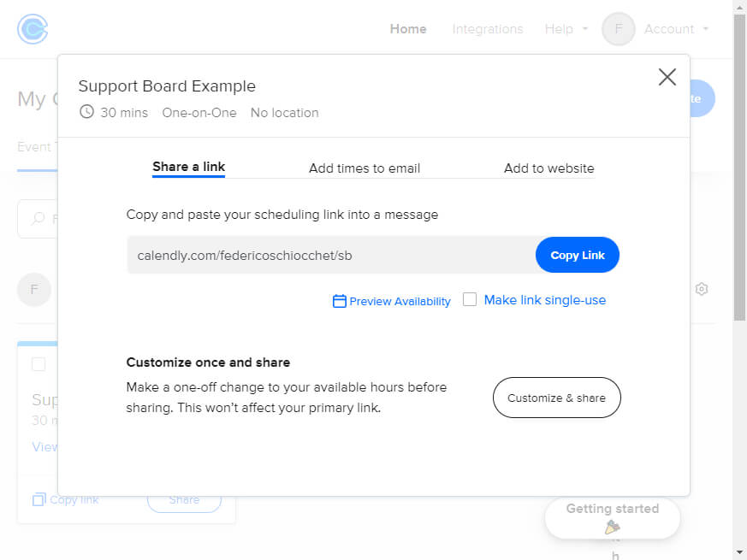The image size is (747, 560).
Task: Click the calendar icon beside Preview Availability
Action: tap(340, 301)
